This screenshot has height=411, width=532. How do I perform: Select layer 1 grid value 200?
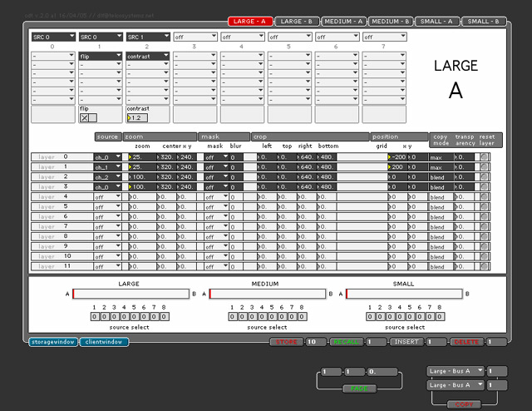pyautogui.click(x=397, y=166)
